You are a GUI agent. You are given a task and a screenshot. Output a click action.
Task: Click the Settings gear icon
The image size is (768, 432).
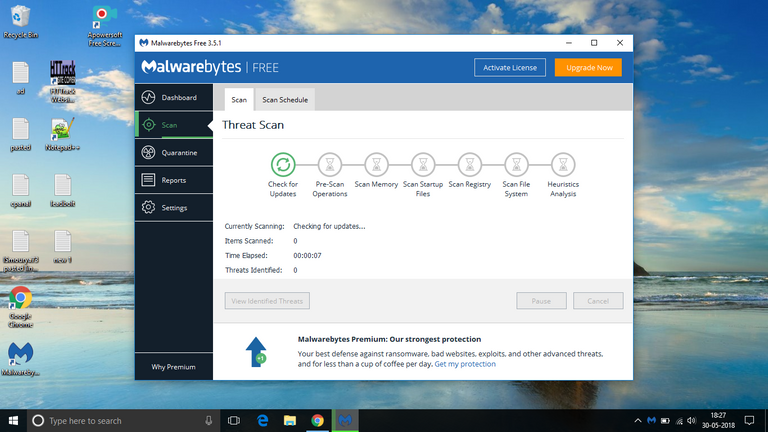(x=148, y=208)
